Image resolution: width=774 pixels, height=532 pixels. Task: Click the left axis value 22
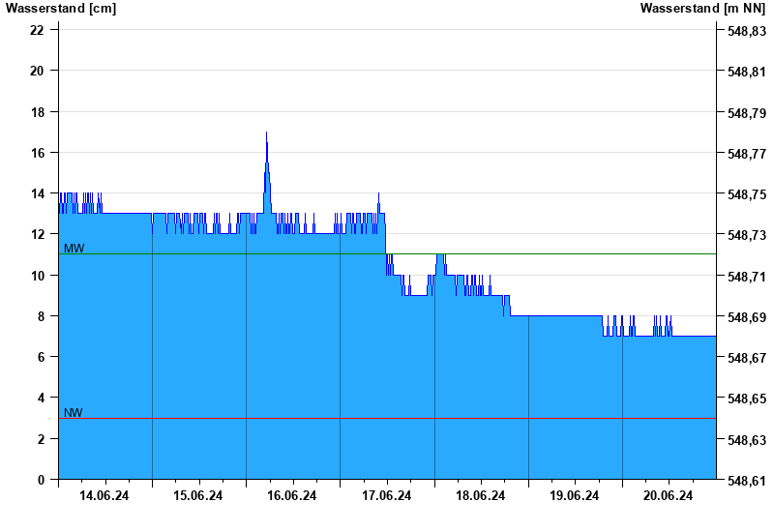(x=37, y=30)
